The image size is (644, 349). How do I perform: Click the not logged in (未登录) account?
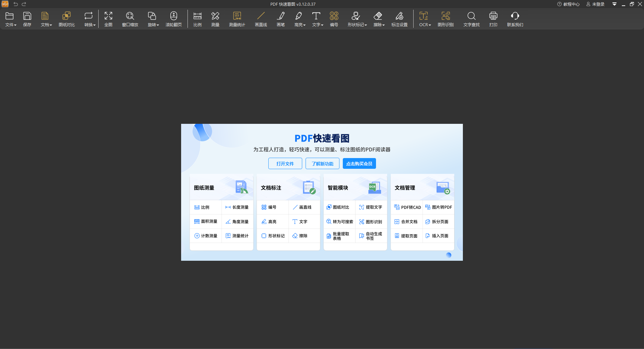click(x=595, y=4)
